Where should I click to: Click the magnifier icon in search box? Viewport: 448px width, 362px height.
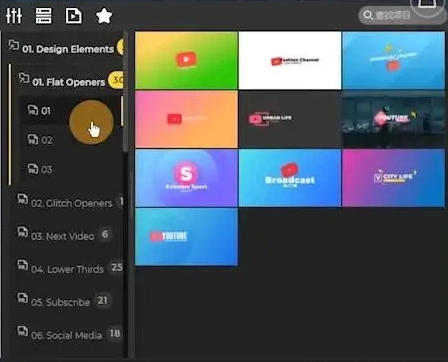coord(368,15)
